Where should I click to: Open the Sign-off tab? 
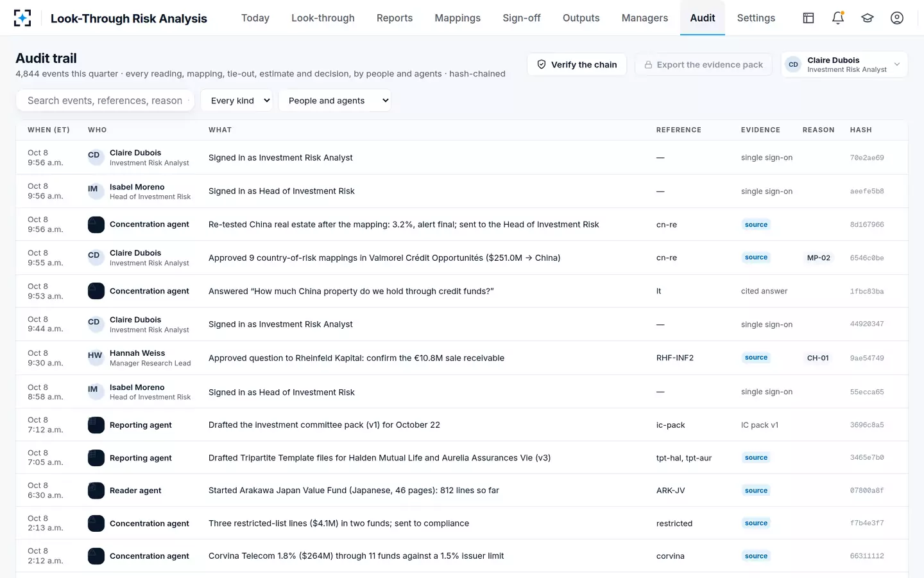pos(522,18)
